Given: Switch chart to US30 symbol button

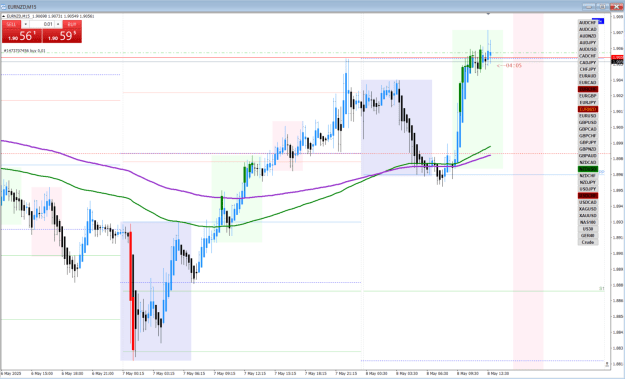Looking at the screenshot, I should tap(588, 229).
